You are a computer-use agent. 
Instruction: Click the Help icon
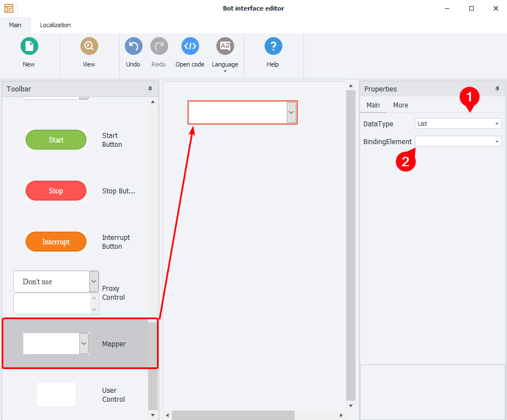[273, 46]
